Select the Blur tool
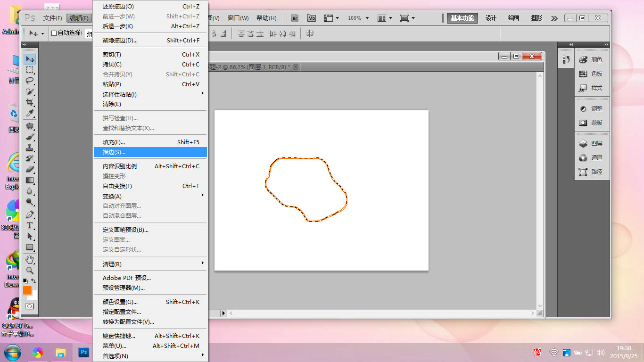 30,191
